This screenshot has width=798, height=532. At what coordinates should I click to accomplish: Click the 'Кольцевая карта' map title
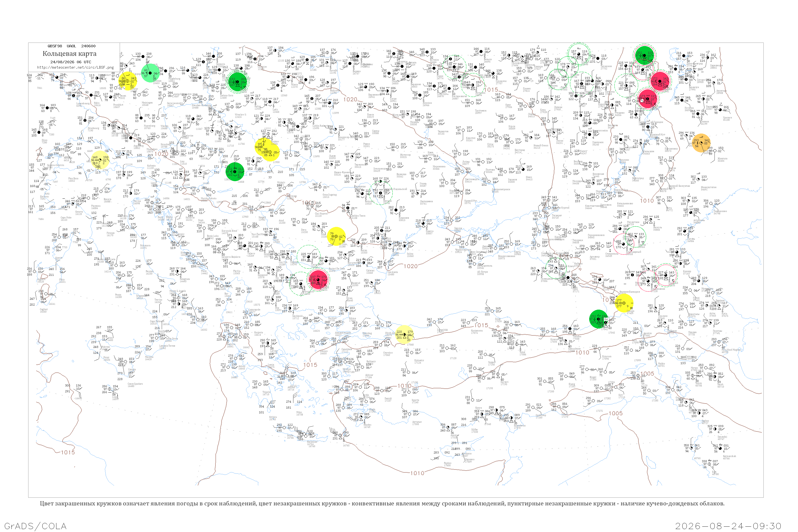[69, 54]
